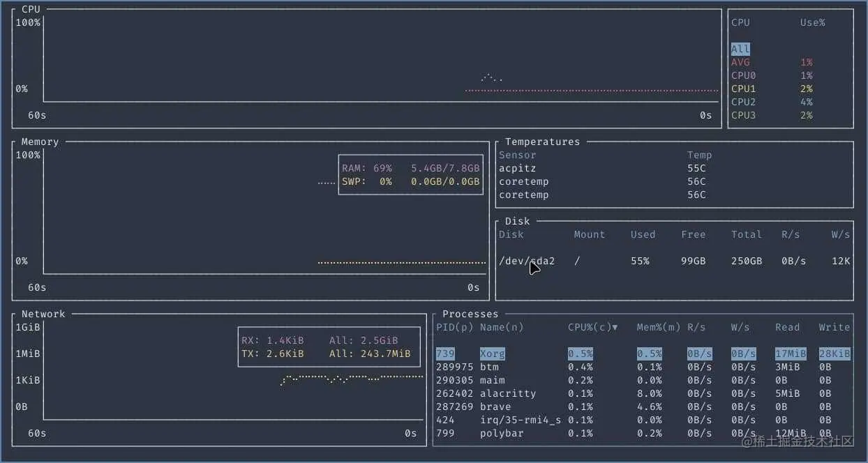
Task: Click alacritty's 8.0% memory value
Action: pyautogui.click(x=649, y=393)
